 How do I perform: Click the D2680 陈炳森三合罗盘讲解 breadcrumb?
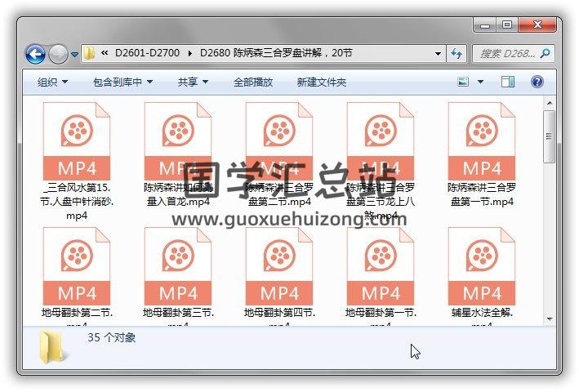click(x=276, y=53)
